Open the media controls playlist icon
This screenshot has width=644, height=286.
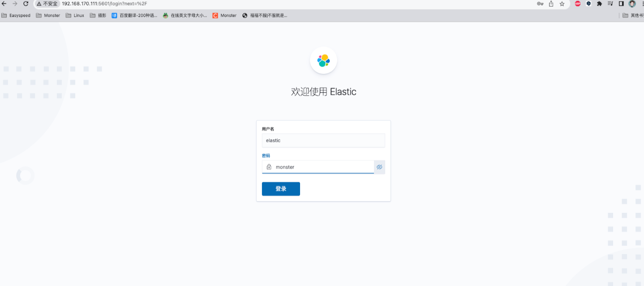click(x=610, y=4)
